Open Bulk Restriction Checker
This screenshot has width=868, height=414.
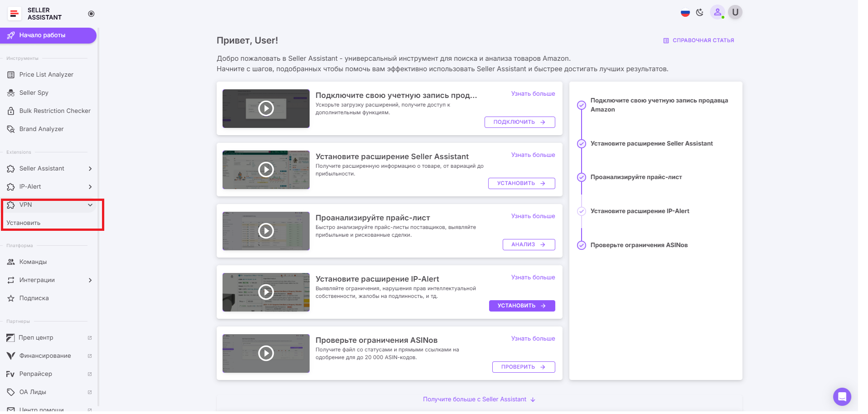click(x=54, y=111)
